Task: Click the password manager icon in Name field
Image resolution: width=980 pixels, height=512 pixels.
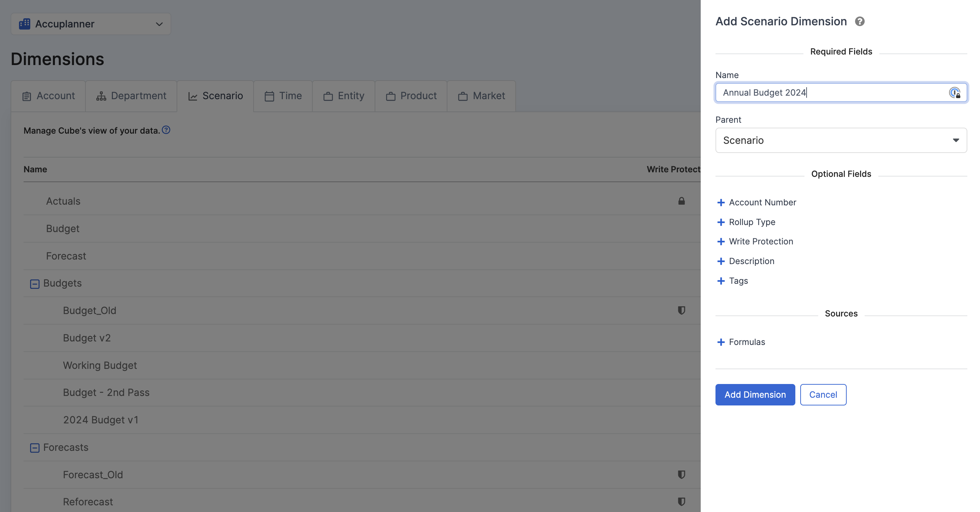Action: pyautogui.click(x=955, y=92)
